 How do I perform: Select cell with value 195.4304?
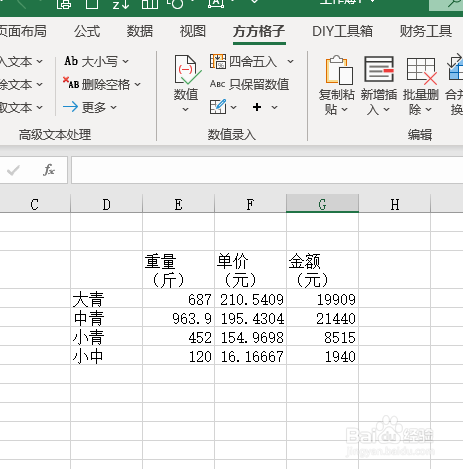(250, 317)
